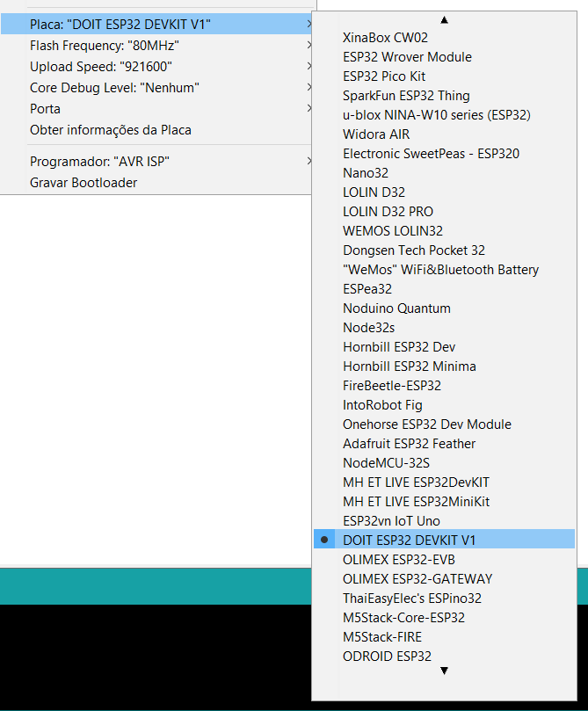Image resolution: width=588 pixels, height=711 pixels.
Task: Select Noduino Quantum board
Action: pos(444,308)
